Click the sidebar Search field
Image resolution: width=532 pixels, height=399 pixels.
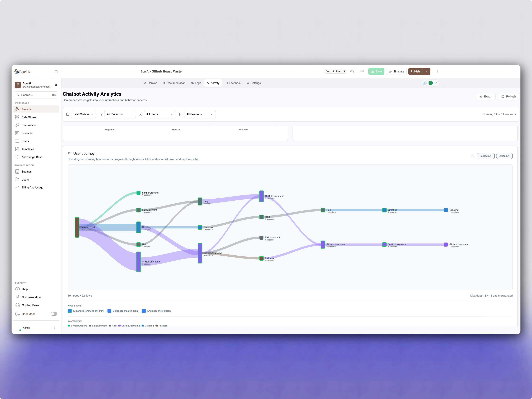[36, 95]
